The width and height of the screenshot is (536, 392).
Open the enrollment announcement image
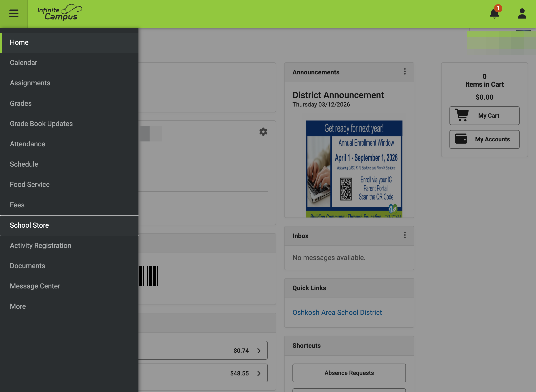354,169
